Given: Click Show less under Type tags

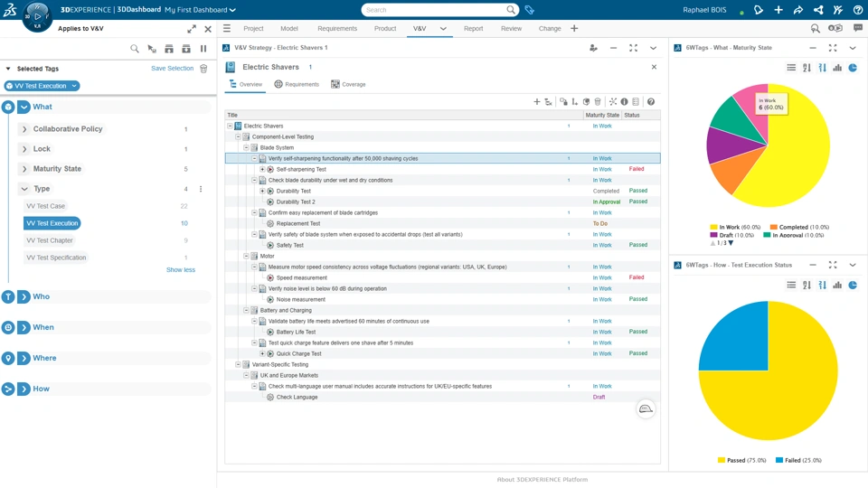Looking at the screenshot, I should click(x=181, y=269).
